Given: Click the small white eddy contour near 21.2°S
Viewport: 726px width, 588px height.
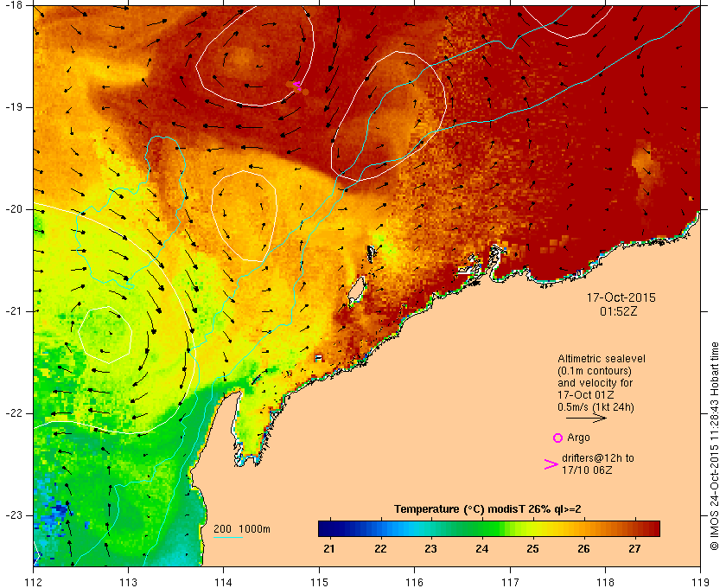Looking at the screenshot, I should coord(105,335).
